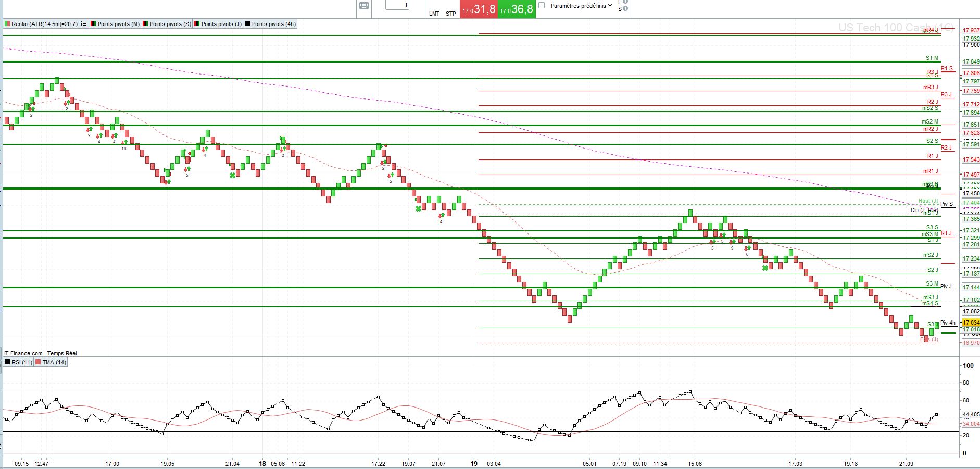Viewport: 980px width, 469px height.
Task: Click the green X marker near 21:07
Action: point(418,208)
